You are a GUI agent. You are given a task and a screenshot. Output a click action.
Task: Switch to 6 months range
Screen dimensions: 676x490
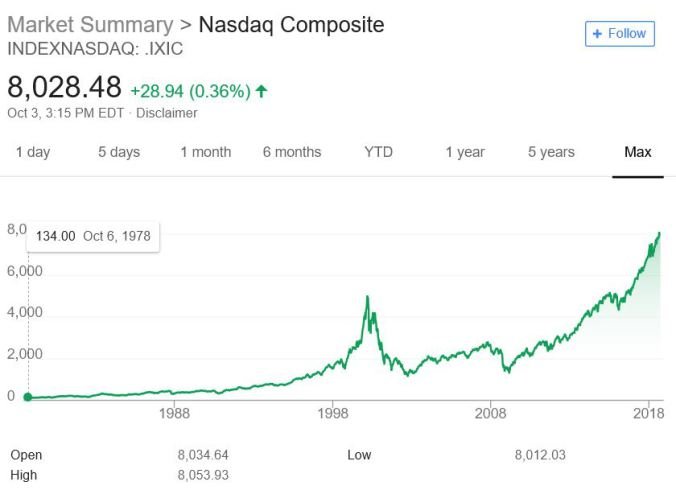click(x=292, y=152)
